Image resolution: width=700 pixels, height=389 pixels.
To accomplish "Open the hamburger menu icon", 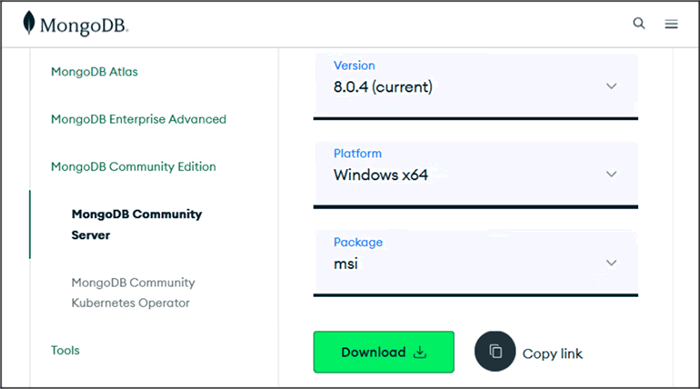I will [671, 24].
